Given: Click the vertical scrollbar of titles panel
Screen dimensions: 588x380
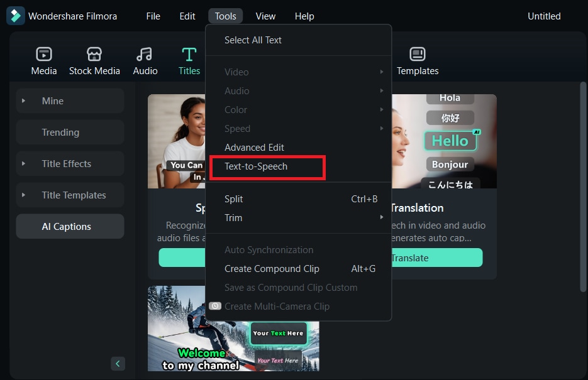Looking at the screenshot, I should pos(583,187).
